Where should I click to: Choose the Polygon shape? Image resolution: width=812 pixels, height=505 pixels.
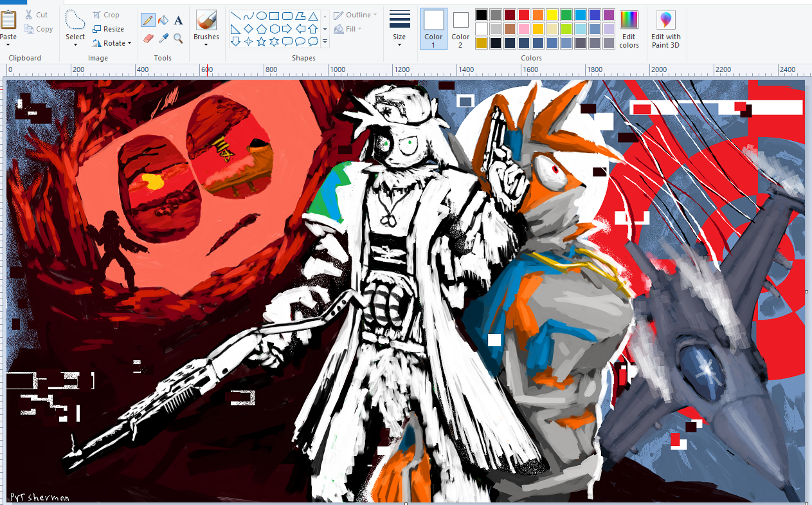coord(300,16)
